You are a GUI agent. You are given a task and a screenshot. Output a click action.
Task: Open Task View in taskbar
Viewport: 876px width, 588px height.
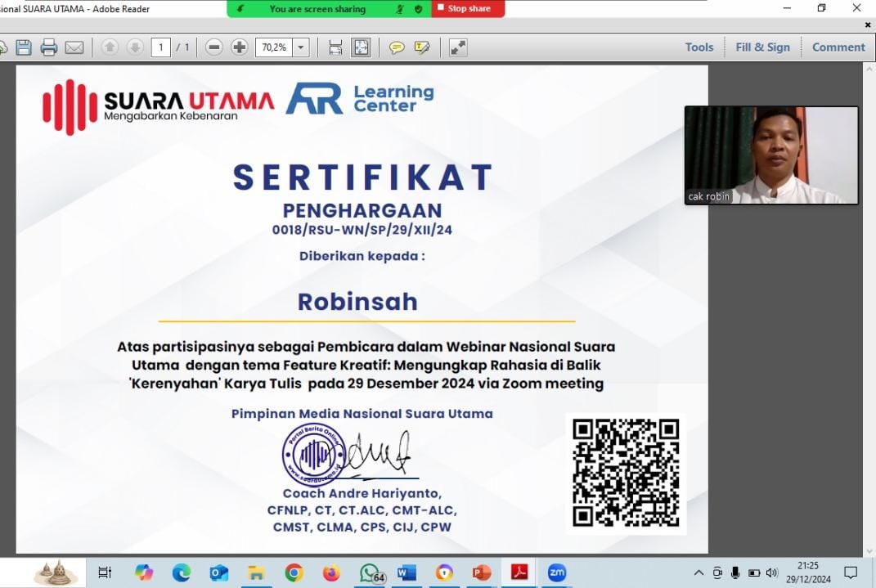(105, 572)
